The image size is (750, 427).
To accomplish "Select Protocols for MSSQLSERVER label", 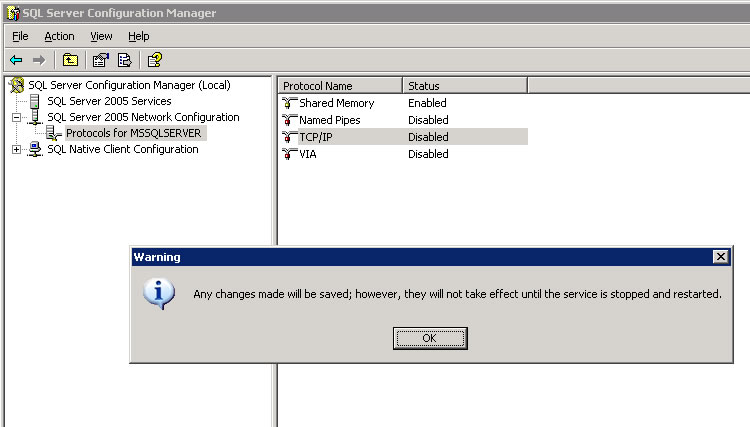I will point(133,133).
